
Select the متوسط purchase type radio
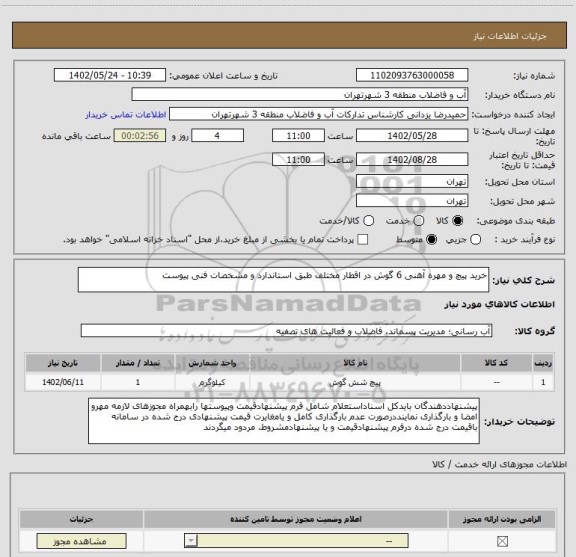click(x=432, y=240)
